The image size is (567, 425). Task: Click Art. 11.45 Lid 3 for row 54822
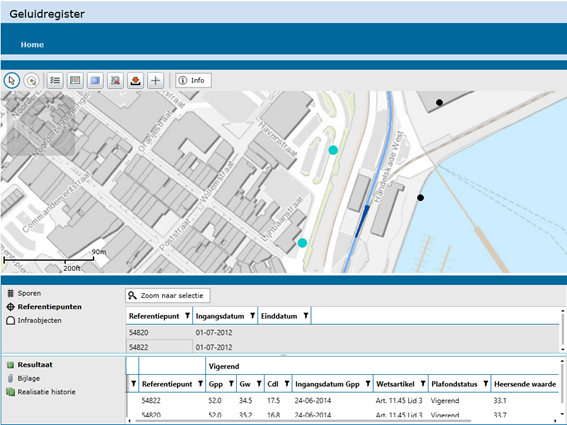coord(399,401)
